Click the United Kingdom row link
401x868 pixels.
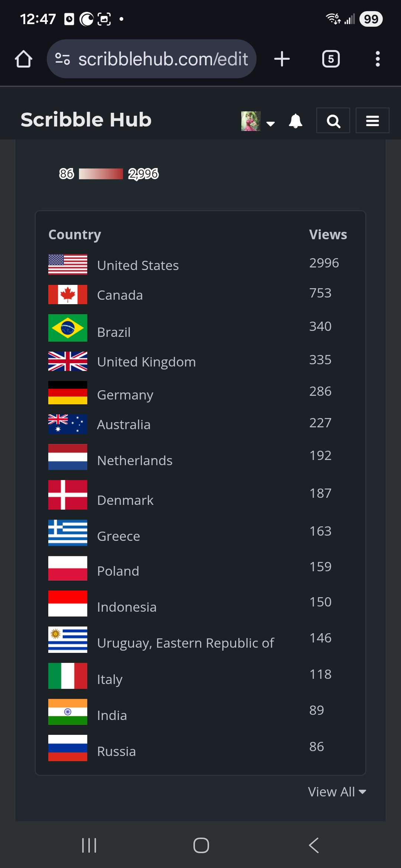point(147,361)
